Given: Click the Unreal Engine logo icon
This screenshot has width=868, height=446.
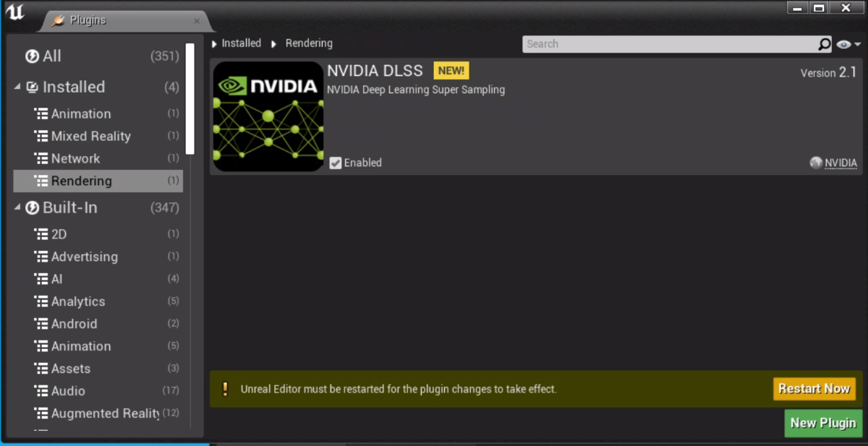Looking at the screenshot, I should click(x=15, y=14).
